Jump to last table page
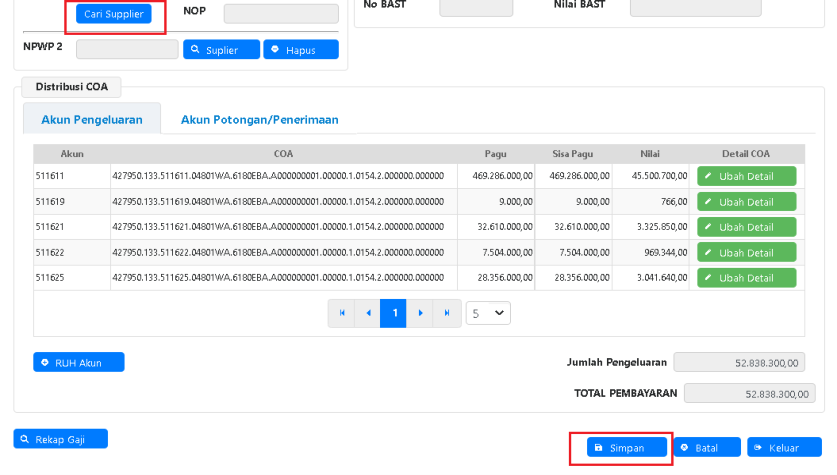 447,313
